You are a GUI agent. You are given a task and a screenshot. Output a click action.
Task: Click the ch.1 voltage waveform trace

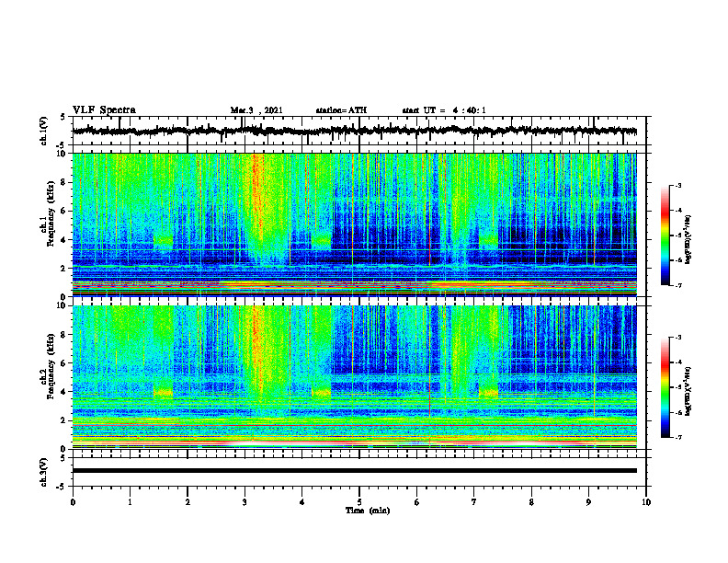(x=355, y=131)
